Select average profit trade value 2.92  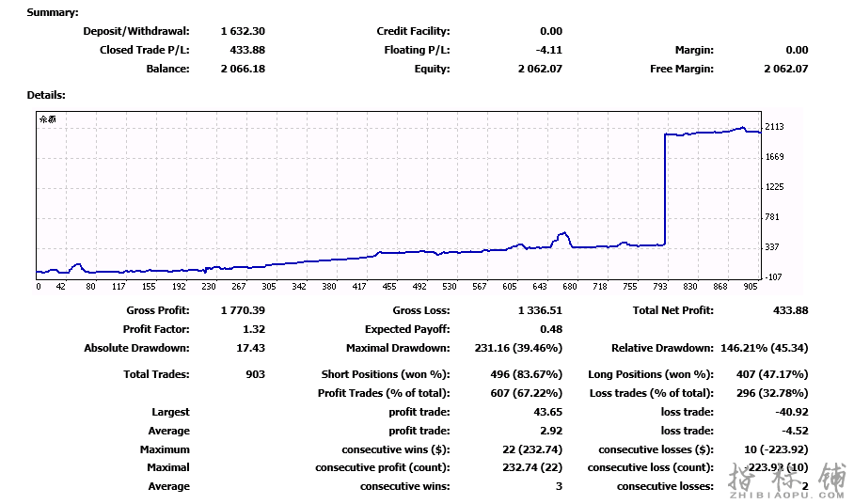click(x=551, y=431)
